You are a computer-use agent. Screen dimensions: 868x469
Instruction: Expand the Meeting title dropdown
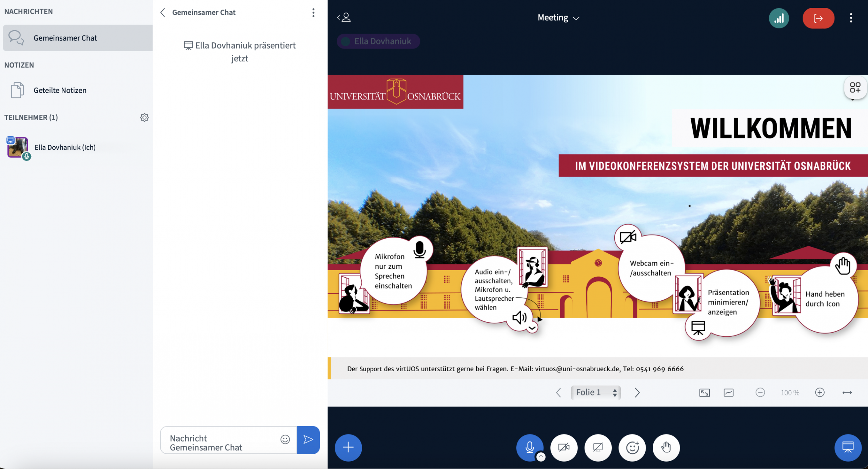pos(558,18)
